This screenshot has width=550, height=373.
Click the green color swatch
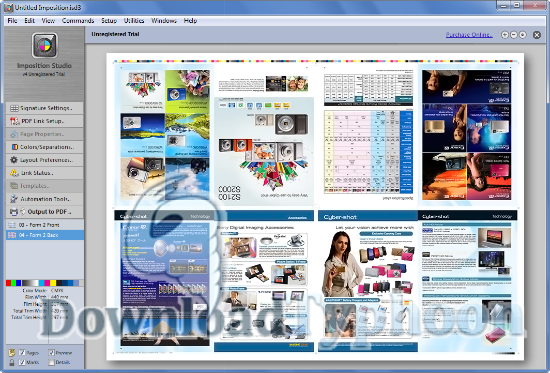(13, 283)
